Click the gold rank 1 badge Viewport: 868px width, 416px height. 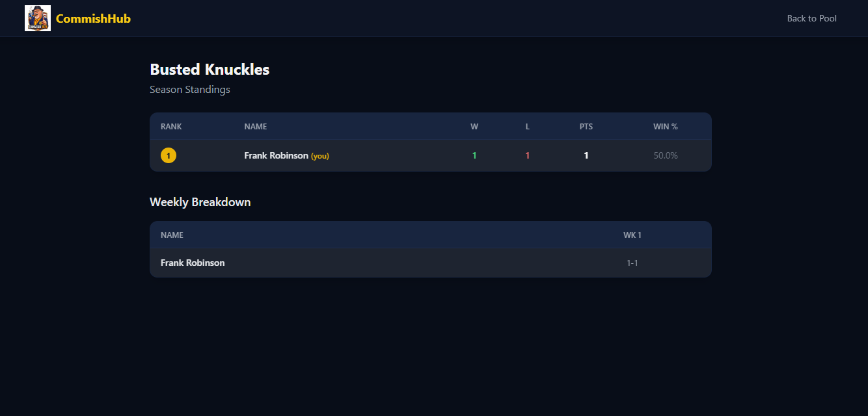(x=169, y=155)
